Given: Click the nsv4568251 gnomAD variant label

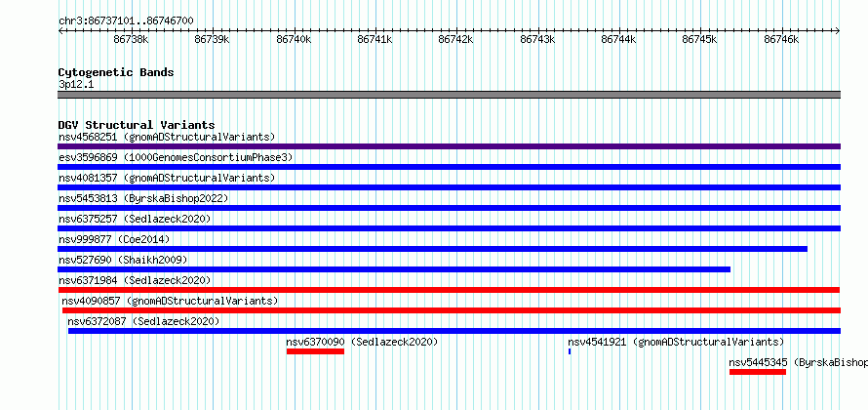Looking at the screenshot, I should point(167,137).
